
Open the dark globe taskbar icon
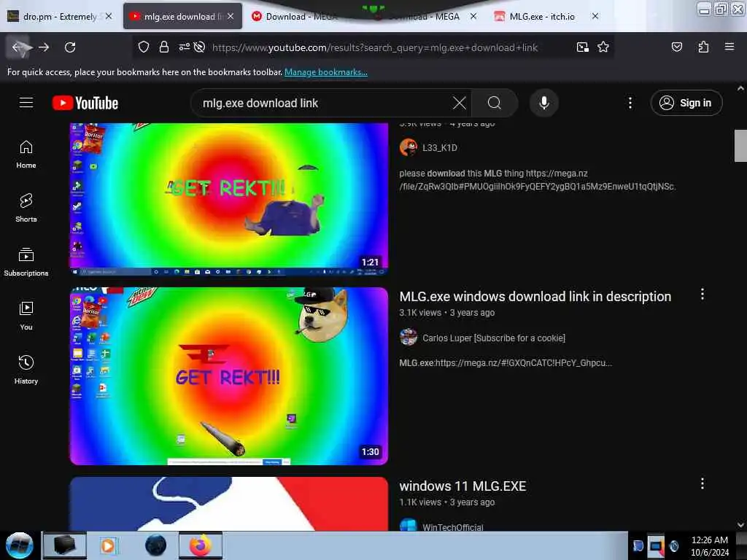coord(156,545)
